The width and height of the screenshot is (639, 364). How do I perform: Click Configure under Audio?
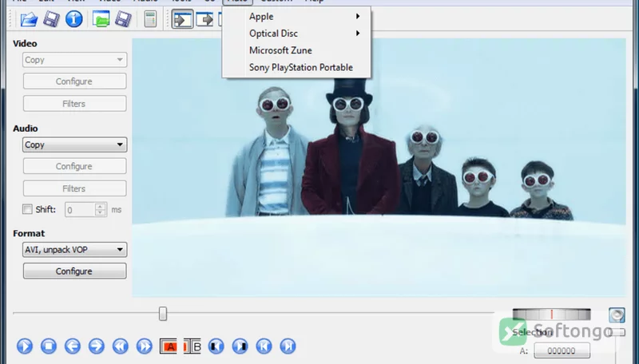74,166
